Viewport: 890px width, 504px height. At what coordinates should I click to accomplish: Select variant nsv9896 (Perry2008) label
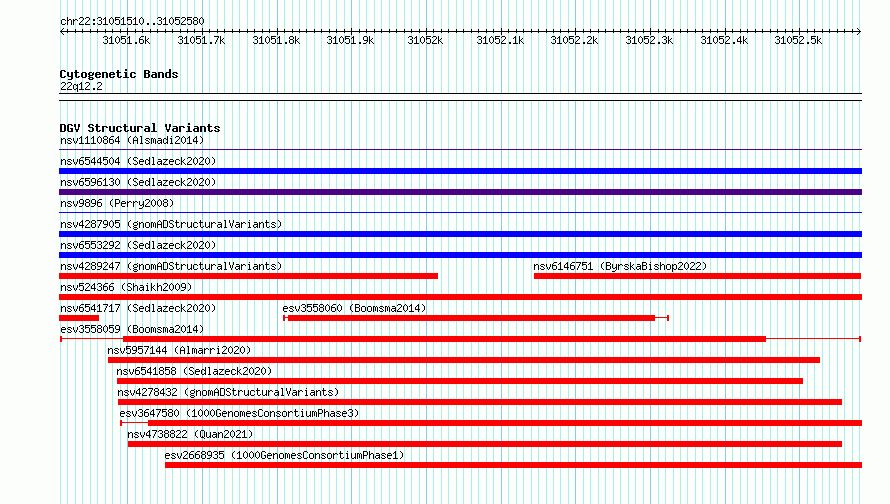(x=117, y=203)
